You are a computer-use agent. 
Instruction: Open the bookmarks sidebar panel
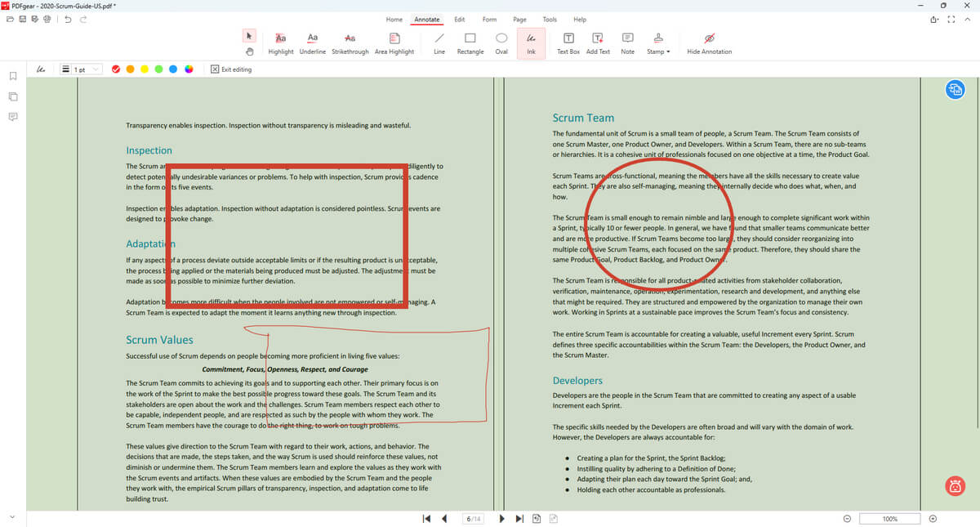(x=13, y=76)
